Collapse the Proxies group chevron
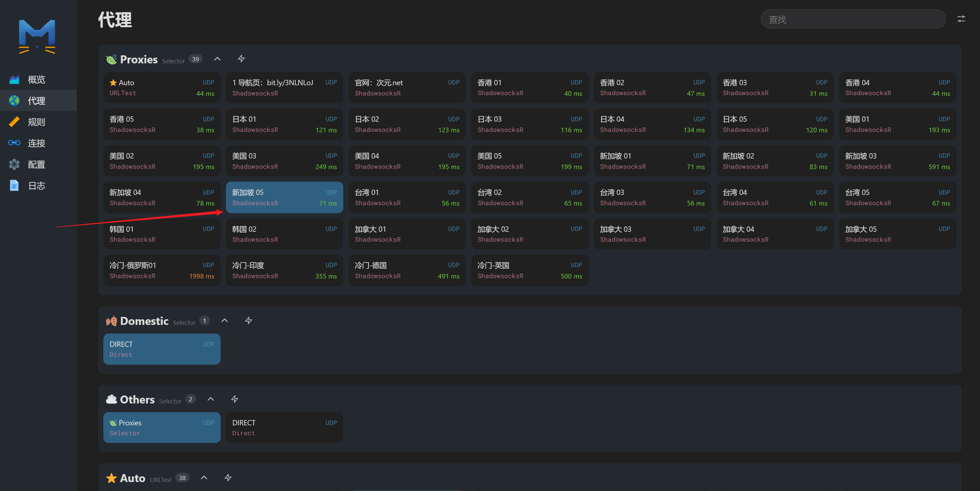The width and height of the screenshot is (980, 491). [x=217, y=59]
